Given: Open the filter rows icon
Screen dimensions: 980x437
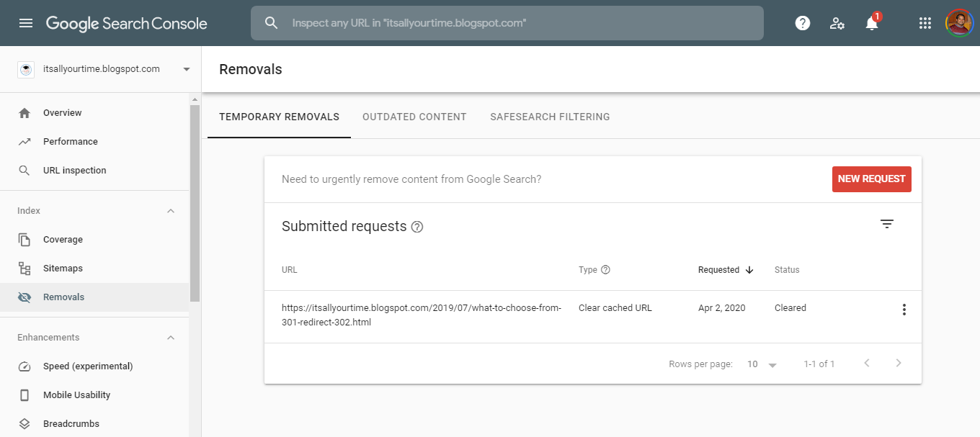Looking at the screenshot, I should click(887, 224).
